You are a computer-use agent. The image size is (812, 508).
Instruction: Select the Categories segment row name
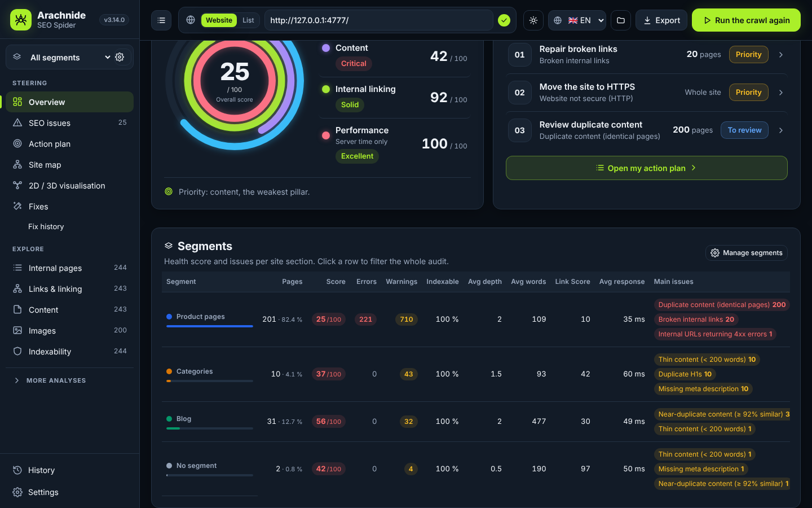[x=195, y=371]
